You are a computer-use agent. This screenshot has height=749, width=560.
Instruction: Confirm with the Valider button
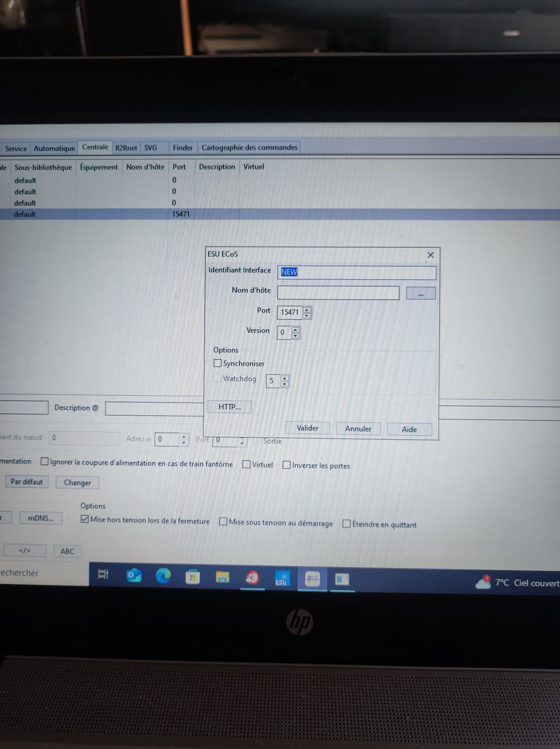[307, 428]
